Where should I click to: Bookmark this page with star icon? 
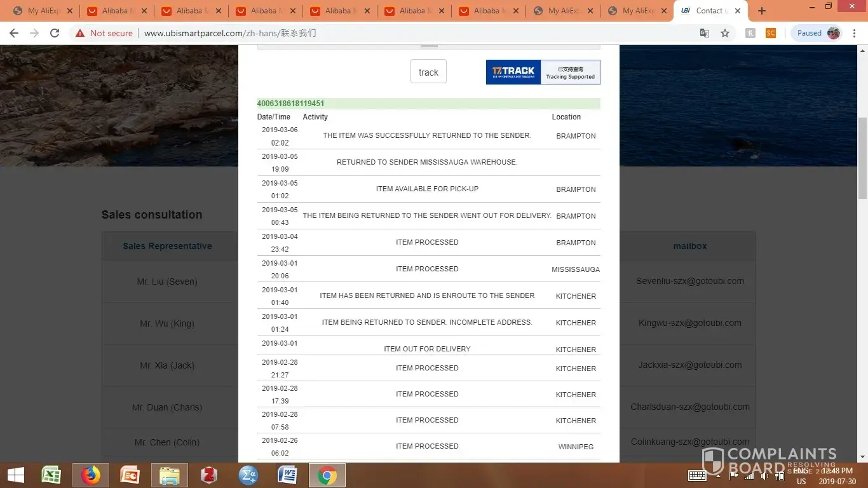[725, 33]
